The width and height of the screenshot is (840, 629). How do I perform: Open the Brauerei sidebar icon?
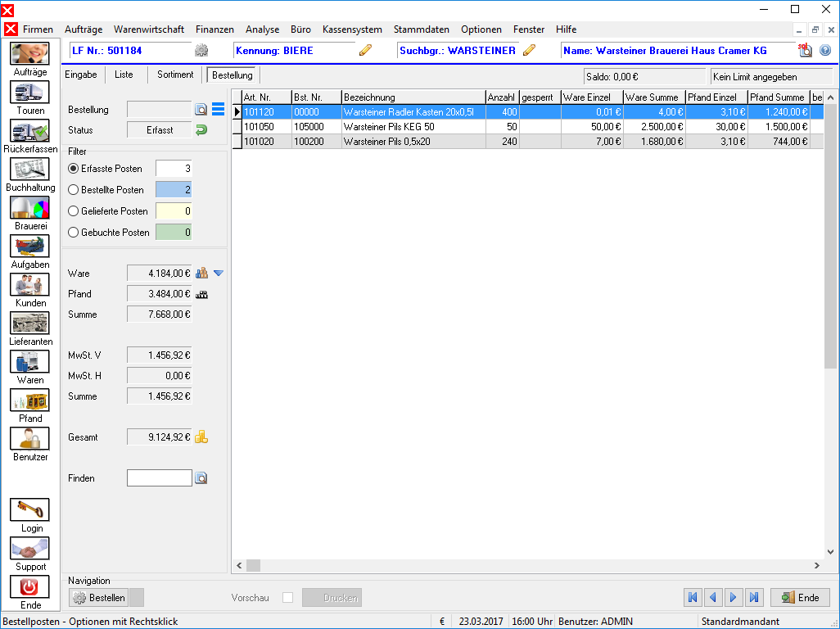pyautogui.click(x=29, y=208)
